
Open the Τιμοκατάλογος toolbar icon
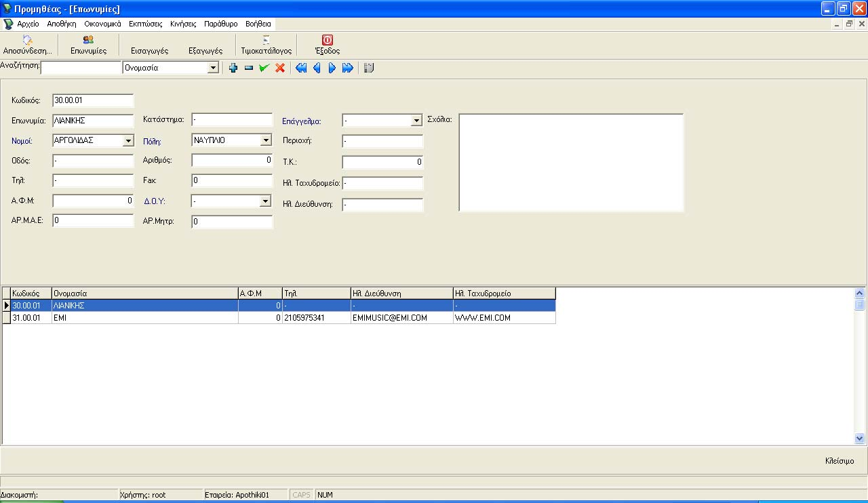pyautogui.click(x=267, y=45)
